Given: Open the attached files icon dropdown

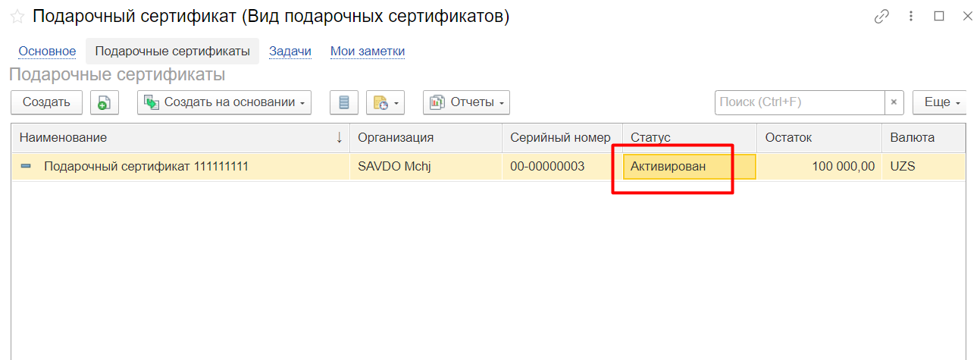Looking at the screenshot, I should click(x=386, y=102).
